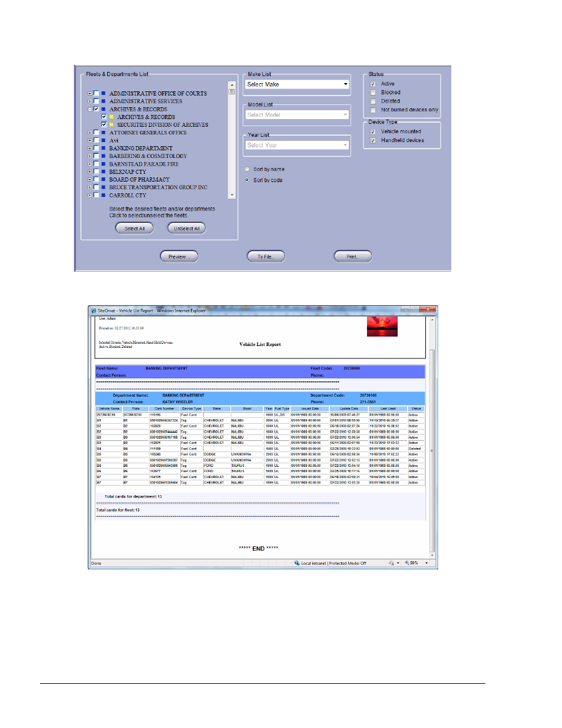Click the yellow icon of ARCHIVES & RECORDS department

pyautogui.click(x=111, y=117)
